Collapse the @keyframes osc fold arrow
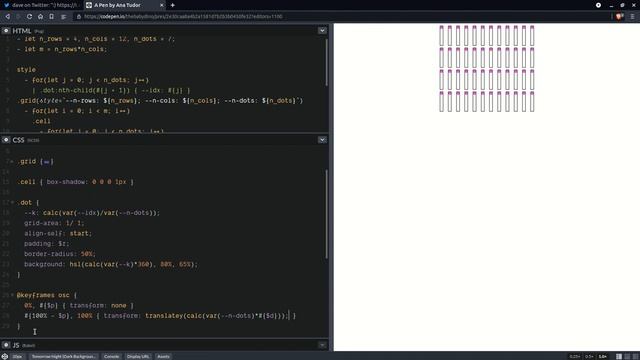 click(12, 295)
